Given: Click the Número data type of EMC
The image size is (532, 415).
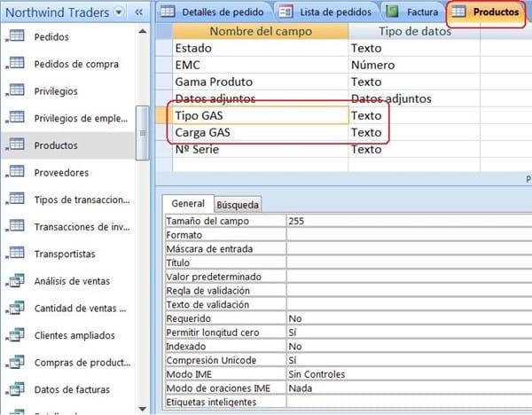Looking at the screenshot, I should click(x=414, y=65).
